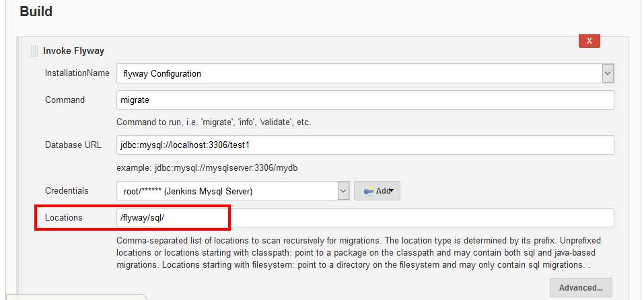
Task: Click the Credentials label text
Action: tap(67, 191)
